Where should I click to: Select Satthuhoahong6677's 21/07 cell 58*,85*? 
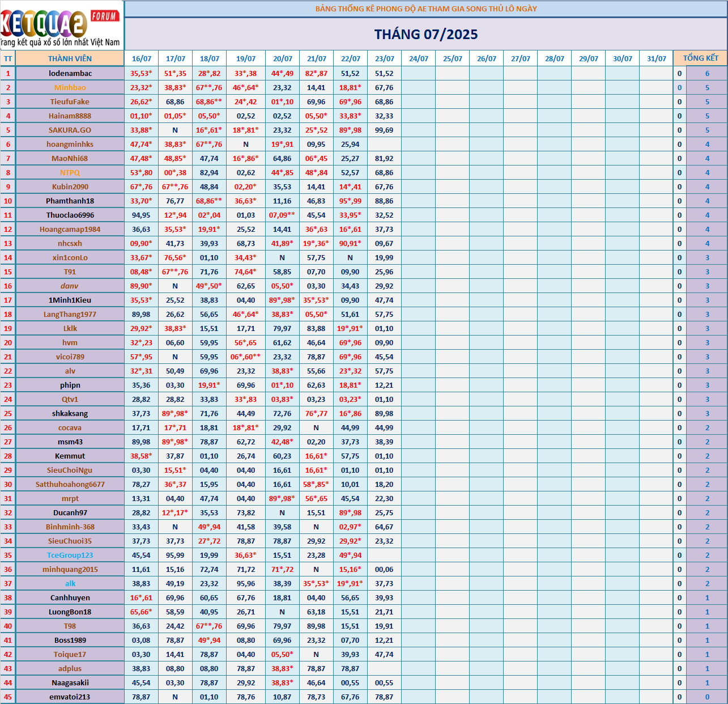tap(316, 484)
